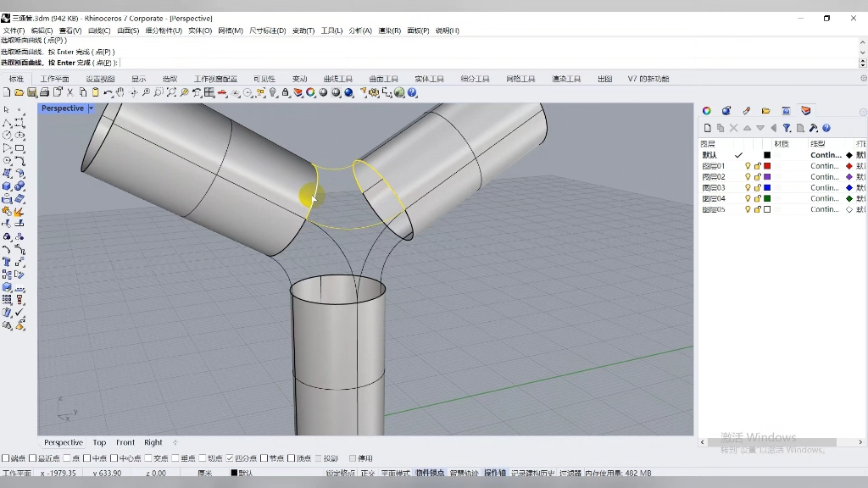Viewport: 868px width, 488px height.
Task: Enable the 端点 osnap checkbox
Action: pos(6,458)
